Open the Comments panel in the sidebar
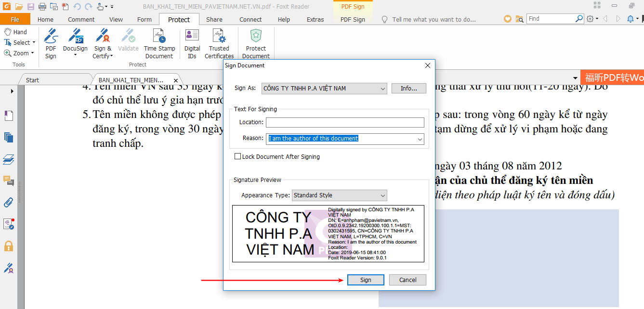This screenshot has width=644, height=309. (9, 180)
